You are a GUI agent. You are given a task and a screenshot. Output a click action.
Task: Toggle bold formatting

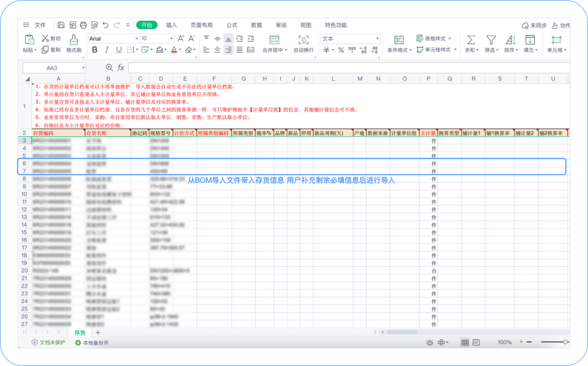pos(94,50)
